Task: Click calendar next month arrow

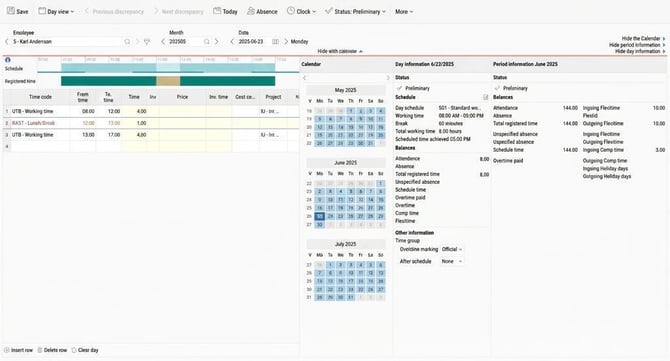Action: tap(388, 78)
